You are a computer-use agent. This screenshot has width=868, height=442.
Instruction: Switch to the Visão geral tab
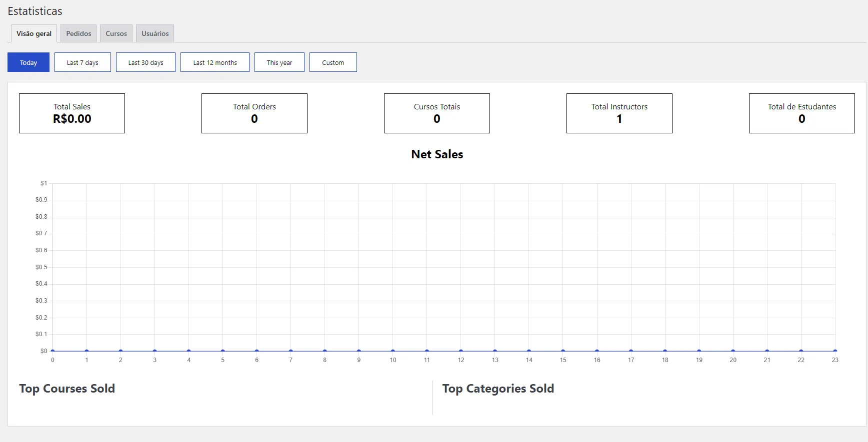[x=34, y=33]
